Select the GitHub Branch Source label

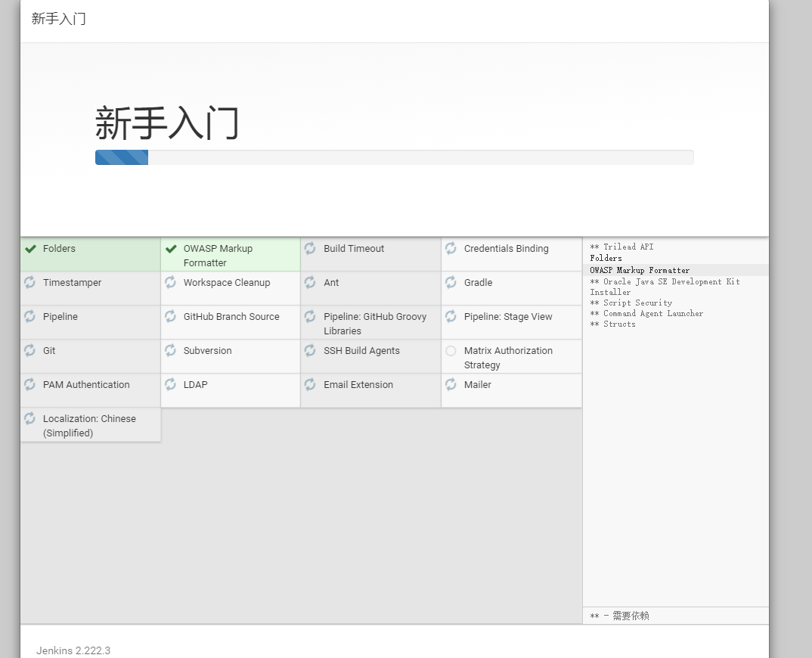click(x=231, y=317)
